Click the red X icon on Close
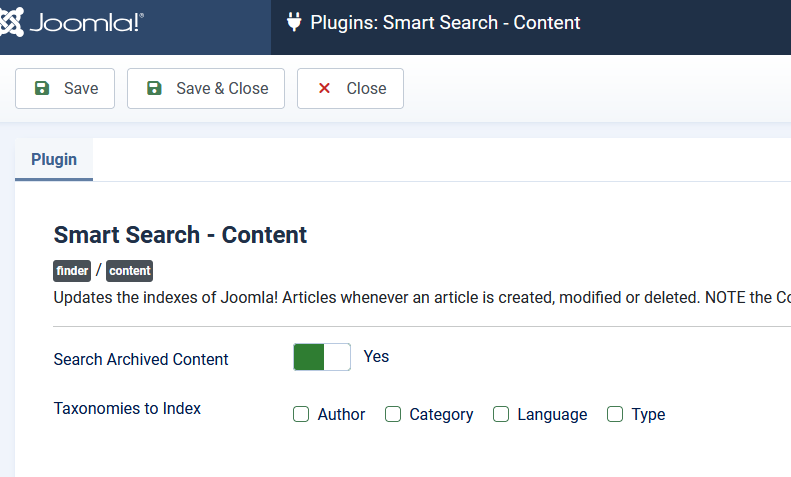The image size is (791, 477). click(x=324, y=88)
